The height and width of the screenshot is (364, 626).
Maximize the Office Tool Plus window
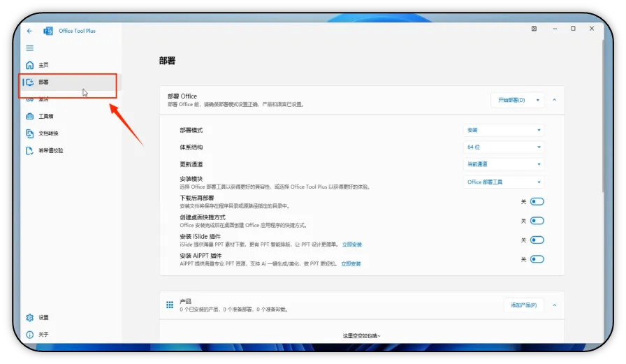[x=573, y=29]
